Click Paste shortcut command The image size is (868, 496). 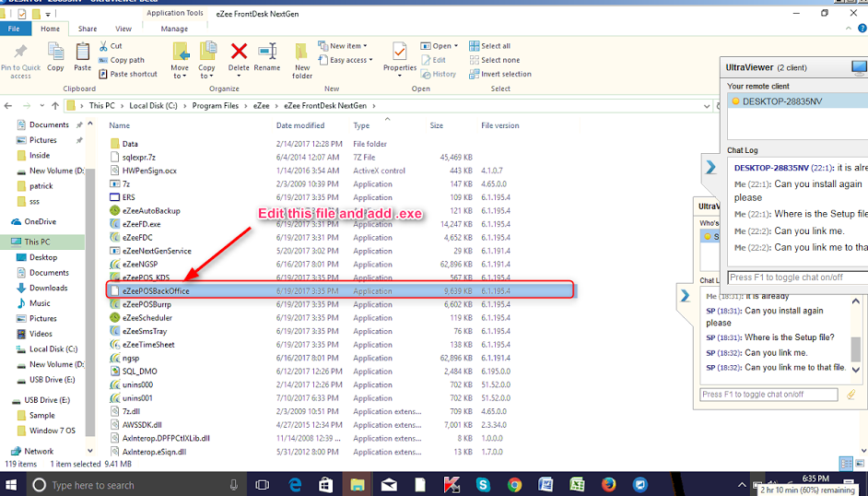pyautogui.click(x=128, y=74)
